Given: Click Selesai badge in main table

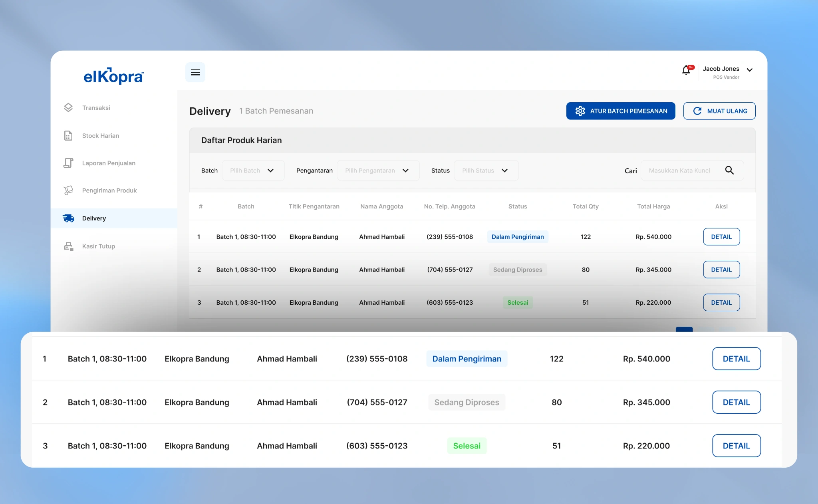Looking at the screenshot, I should point(518,303).
